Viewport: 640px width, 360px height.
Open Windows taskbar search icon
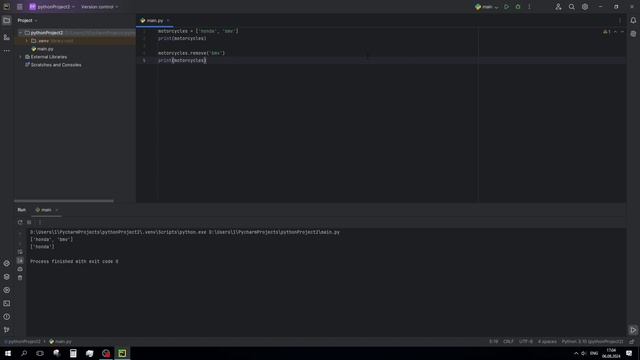24,353
